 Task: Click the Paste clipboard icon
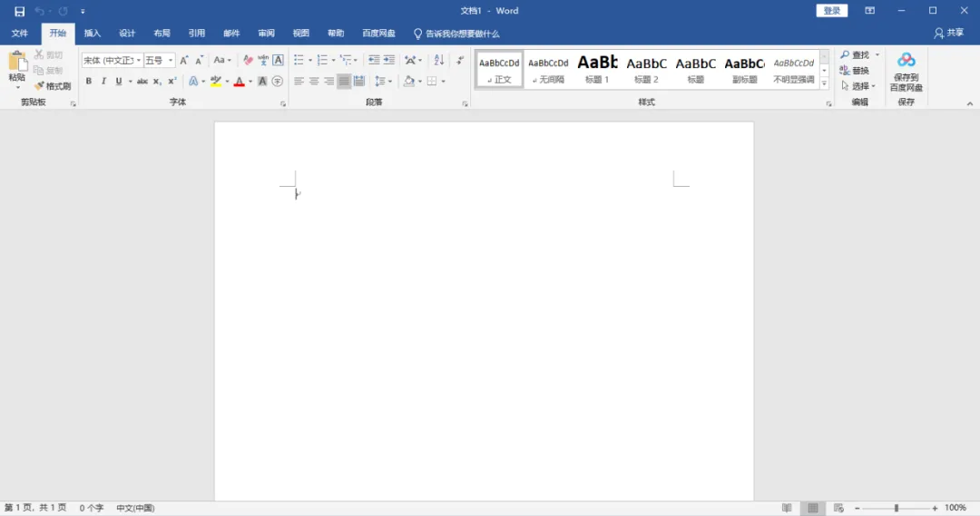[17, 62]
